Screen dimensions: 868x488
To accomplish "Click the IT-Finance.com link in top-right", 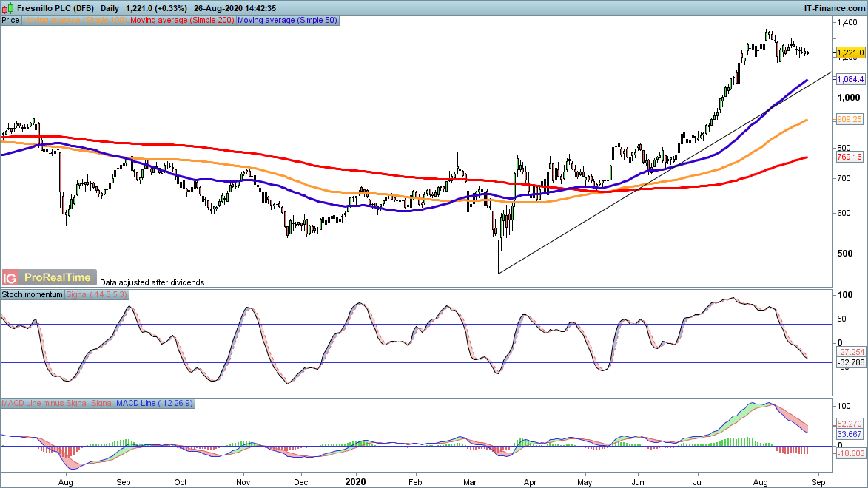I will [x=834, y=7].
